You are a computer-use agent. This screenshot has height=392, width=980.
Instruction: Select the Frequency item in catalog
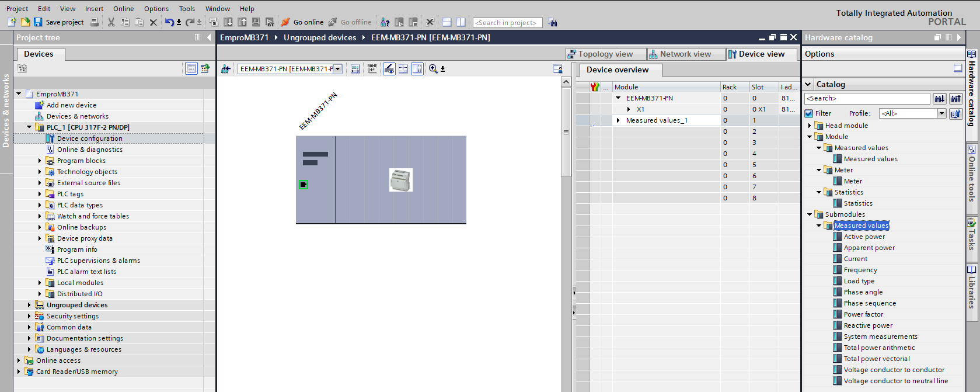tap(860, 270)
